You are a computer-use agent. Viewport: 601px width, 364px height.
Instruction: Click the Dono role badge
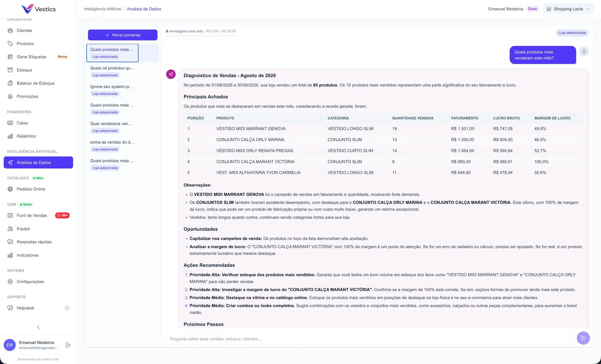(533, 9)
